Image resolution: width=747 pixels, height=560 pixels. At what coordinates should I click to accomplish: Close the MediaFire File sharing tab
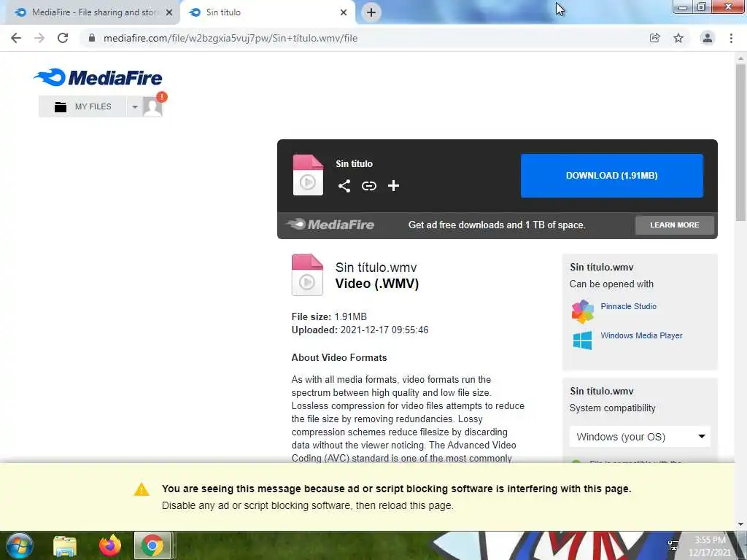click(x=169, y=12)
